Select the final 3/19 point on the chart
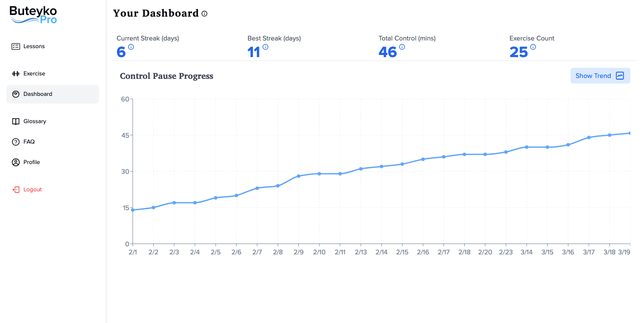This screenshot has height=323, width=644. [x=631, y=133]
